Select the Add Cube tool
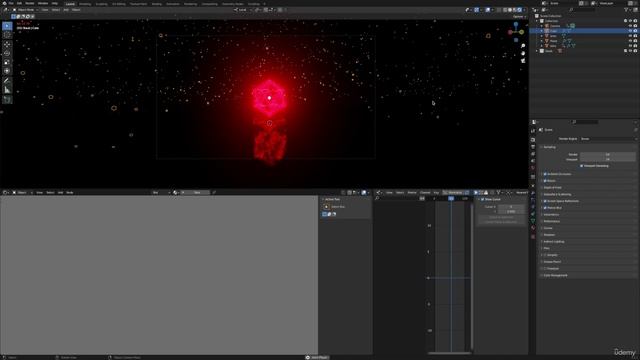The height and width of the screenshot is (360, 640). pyautogui.click(x=7, y=100)
